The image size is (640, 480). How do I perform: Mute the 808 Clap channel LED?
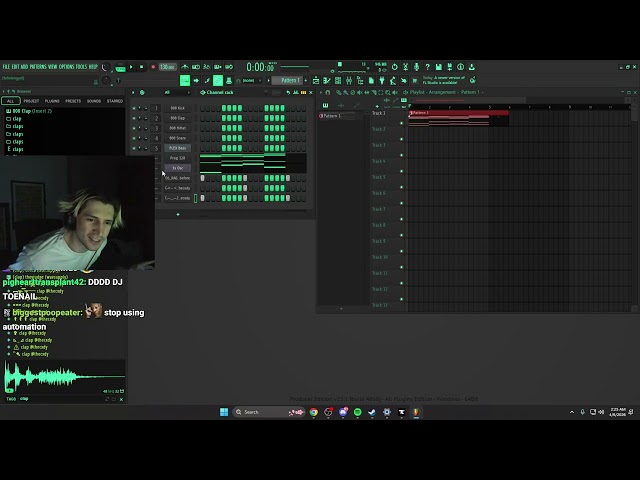[133, 118]
